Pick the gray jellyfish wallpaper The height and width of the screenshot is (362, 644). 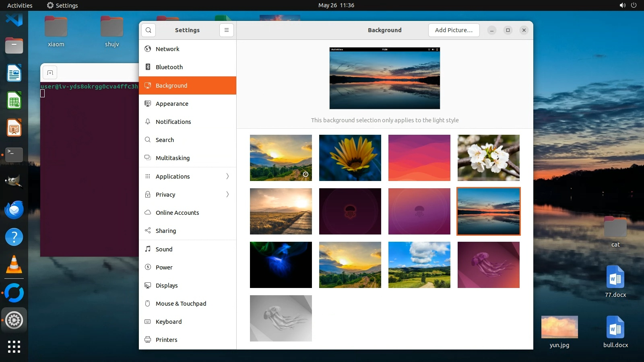(281, 318)
